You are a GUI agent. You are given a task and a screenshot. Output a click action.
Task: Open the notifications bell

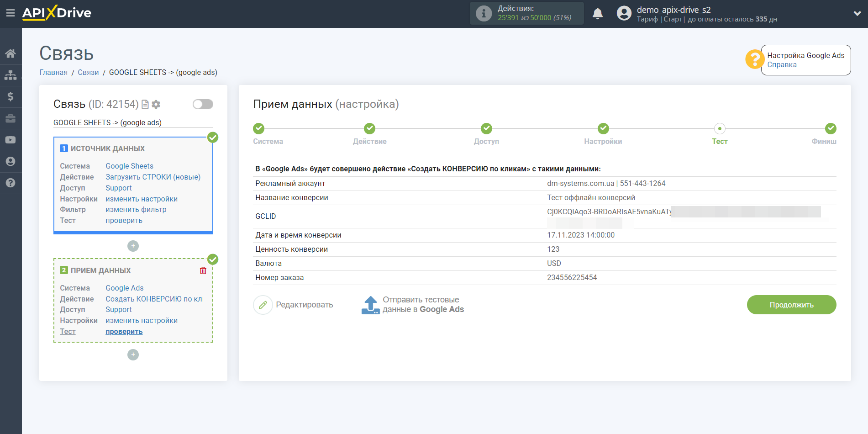tap(598, 13)
